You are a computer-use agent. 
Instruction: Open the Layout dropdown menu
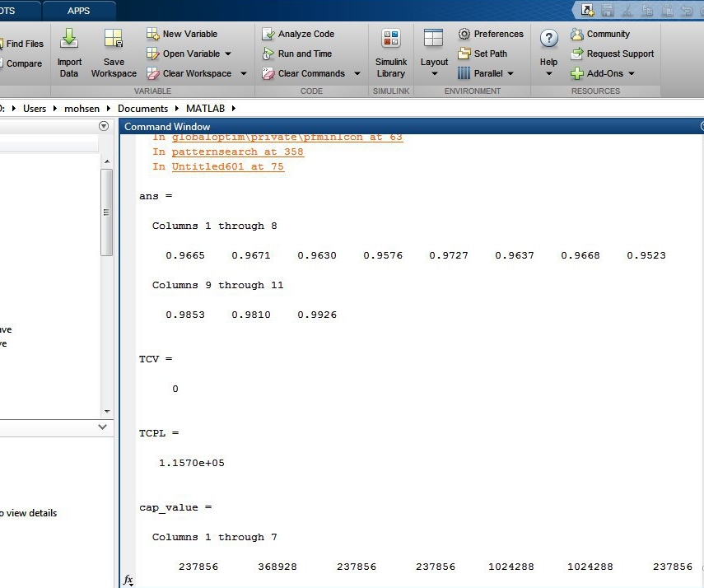(x=434, y=72)
